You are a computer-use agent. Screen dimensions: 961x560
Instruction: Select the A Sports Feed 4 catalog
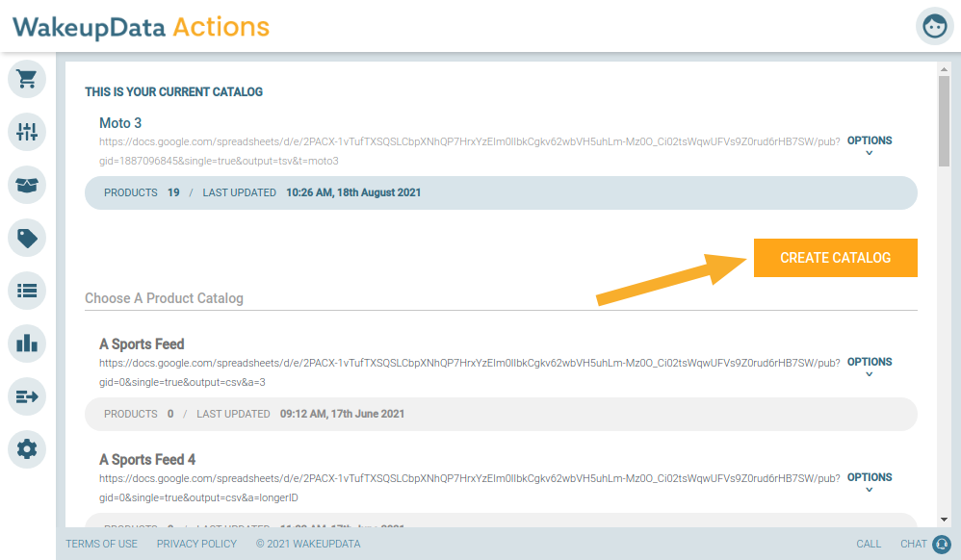[147, 460]
